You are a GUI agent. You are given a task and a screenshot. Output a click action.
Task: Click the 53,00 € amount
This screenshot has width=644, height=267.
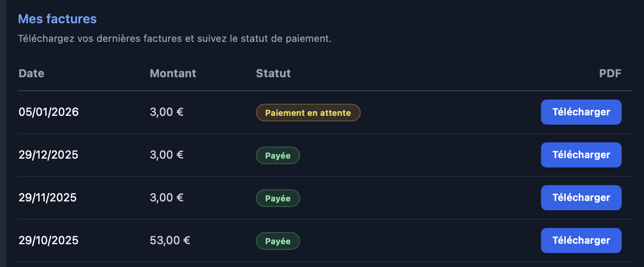pyautogui.click(x=170, y=240)
